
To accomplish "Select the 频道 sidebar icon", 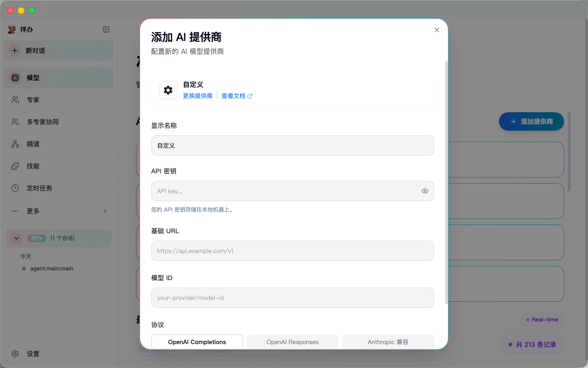I will click(32, 144).
